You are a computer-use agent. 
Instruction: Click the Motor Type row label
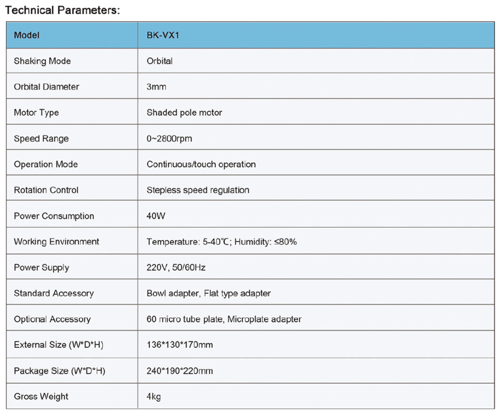pyautogui.click(x=36, y=113)
